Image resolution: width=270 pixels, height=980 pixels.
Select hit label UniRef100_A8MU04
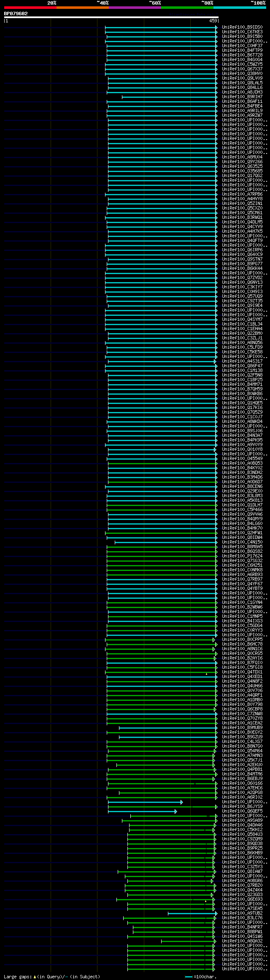click(242, 157)
